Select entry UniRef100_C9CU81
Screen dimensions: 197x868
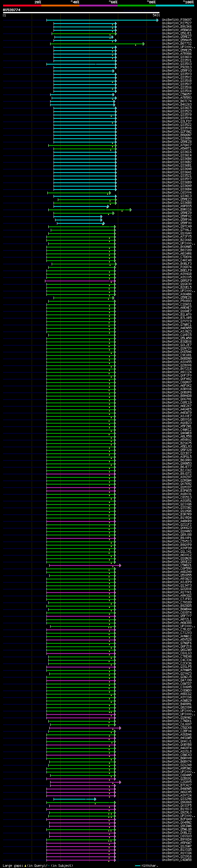[x=177, y=355]
